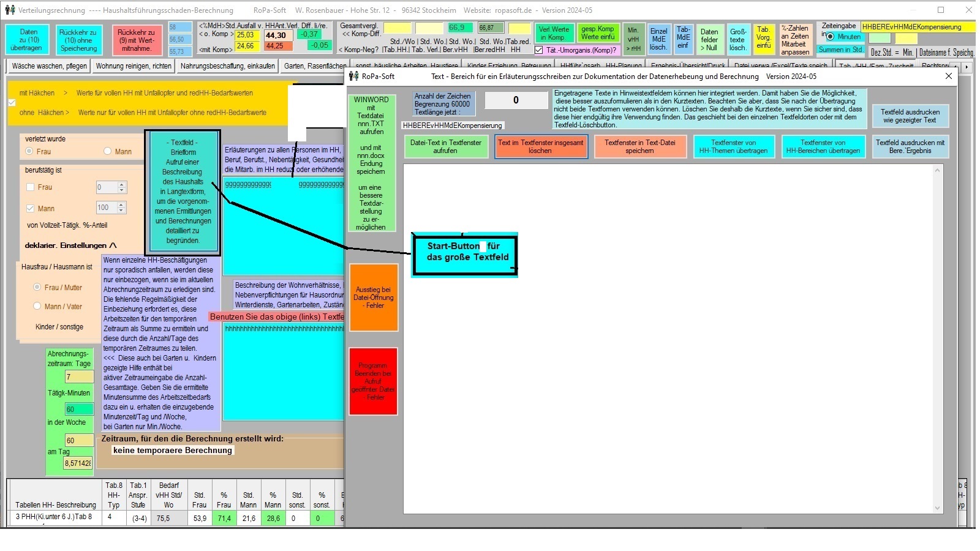The width and height of the screenshot is (980, 551).
Task: Open the 'Nahrungsbeschaffung, einkaufen' tab
Action: click(227, 66)
